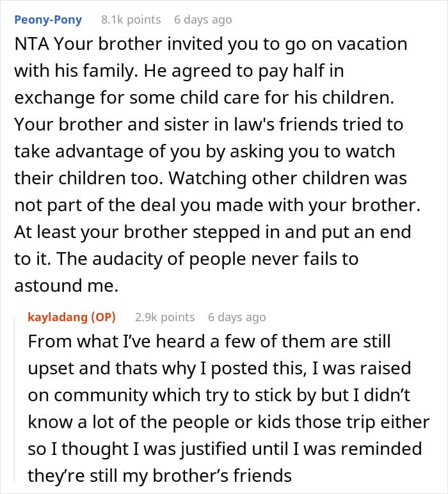Click the 2.9k points score
448x494 pixels.
tap(164, 317)
